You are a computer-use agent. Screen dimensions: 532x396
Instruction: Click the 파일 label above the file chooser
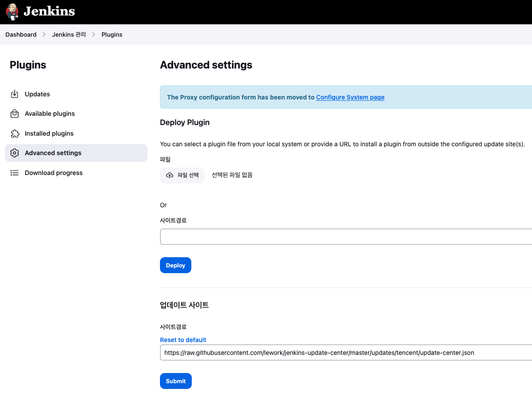165,159
